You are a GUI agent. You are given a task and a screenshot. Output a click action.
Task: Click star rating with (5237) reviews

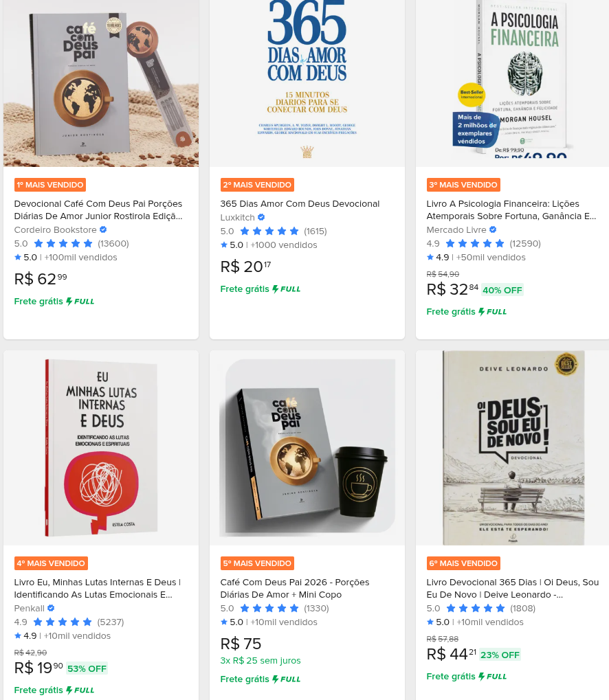click(69, 622)
